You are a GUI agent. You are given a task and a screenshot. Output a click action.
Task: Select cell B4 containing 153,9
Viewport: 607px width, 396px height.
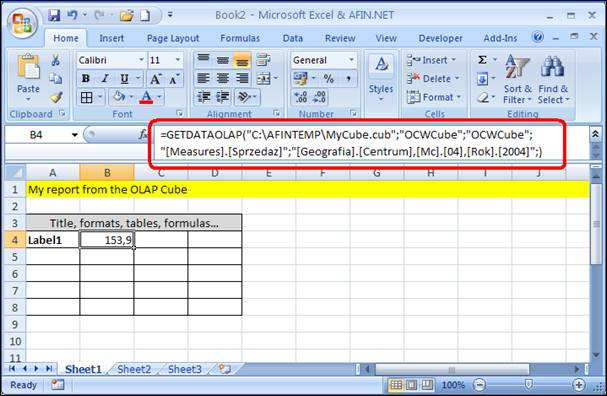[107, 240]
